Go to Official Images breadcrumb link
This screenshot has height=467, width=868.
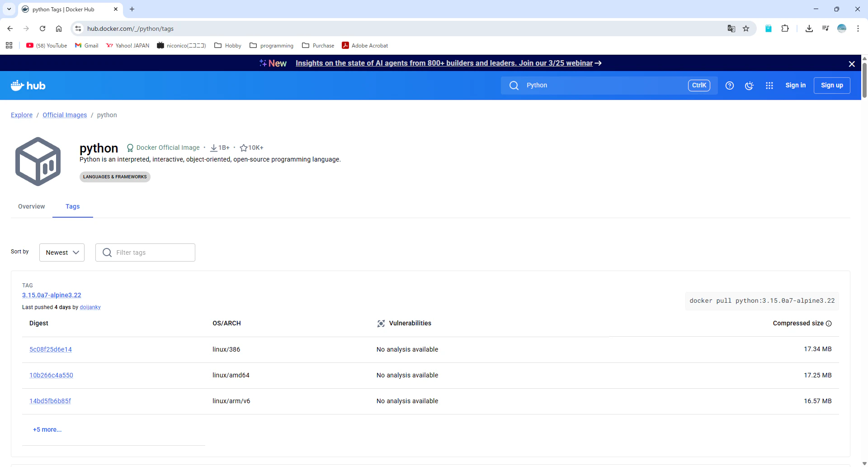point(65,115)
